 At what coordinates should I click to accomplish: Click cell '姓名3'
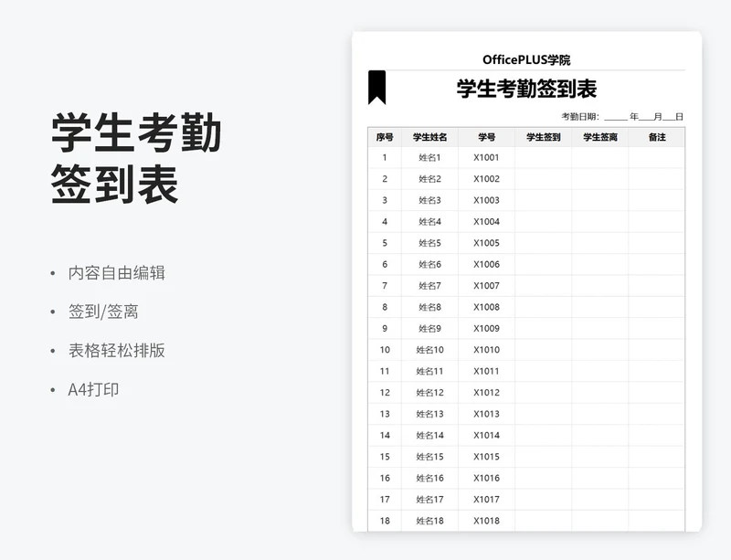(429, 200)
